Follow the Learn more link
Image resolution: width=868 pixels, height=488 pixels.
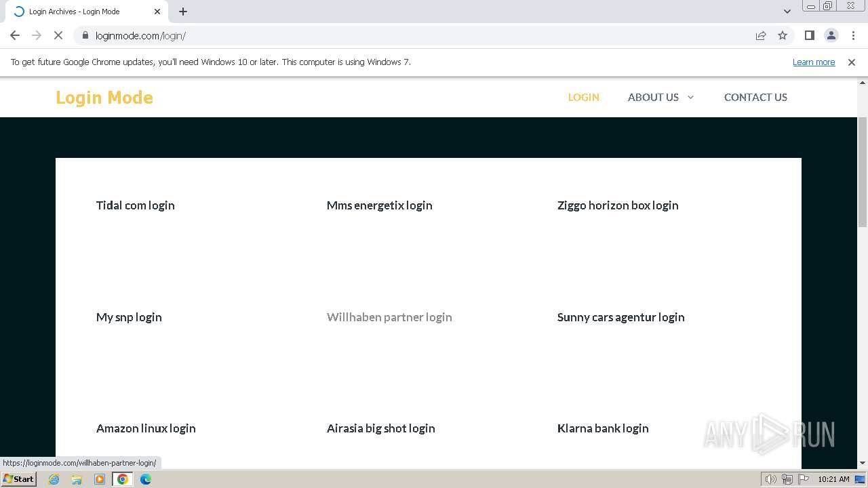click(x=814, y=62)
